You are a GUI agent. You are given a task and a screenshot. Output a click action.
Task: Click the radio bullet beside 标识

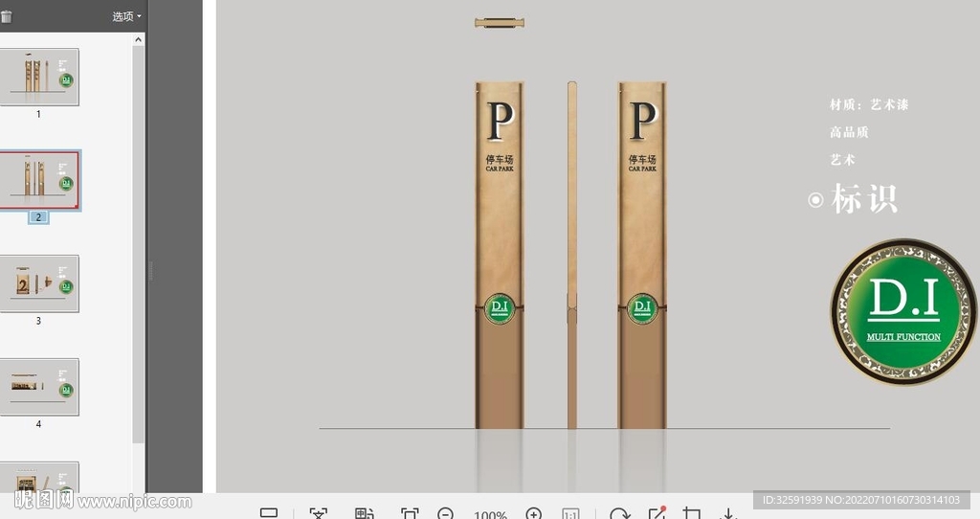(815, 200)
